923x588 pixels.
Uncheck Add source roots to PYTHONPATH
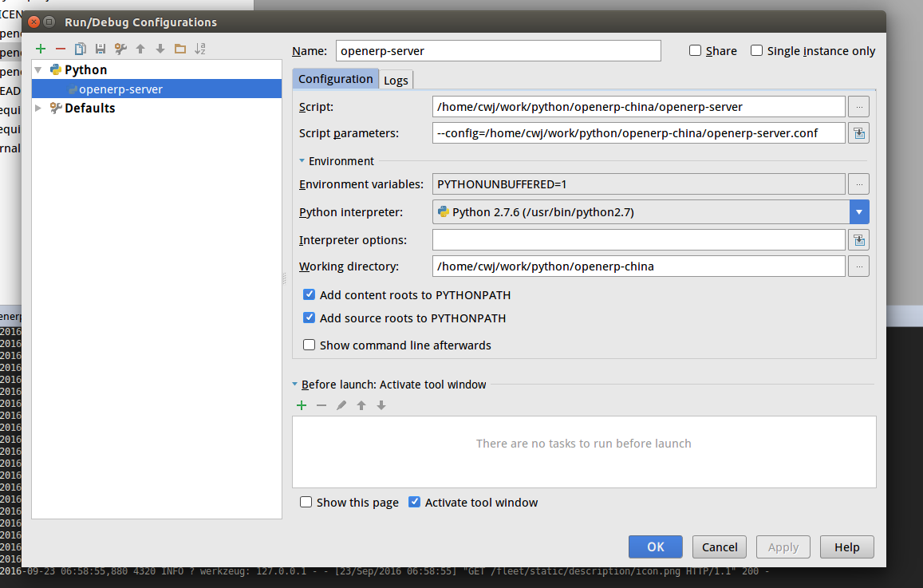coord(309,318)
